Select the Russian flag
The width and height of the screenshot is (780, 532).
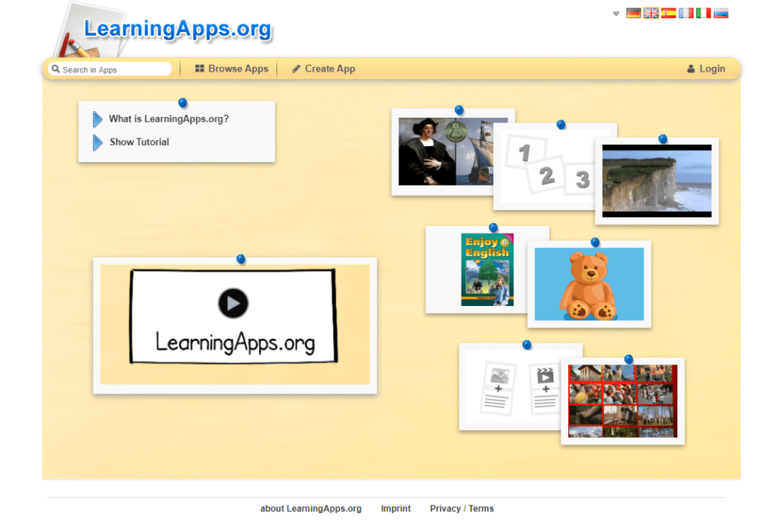721,13
